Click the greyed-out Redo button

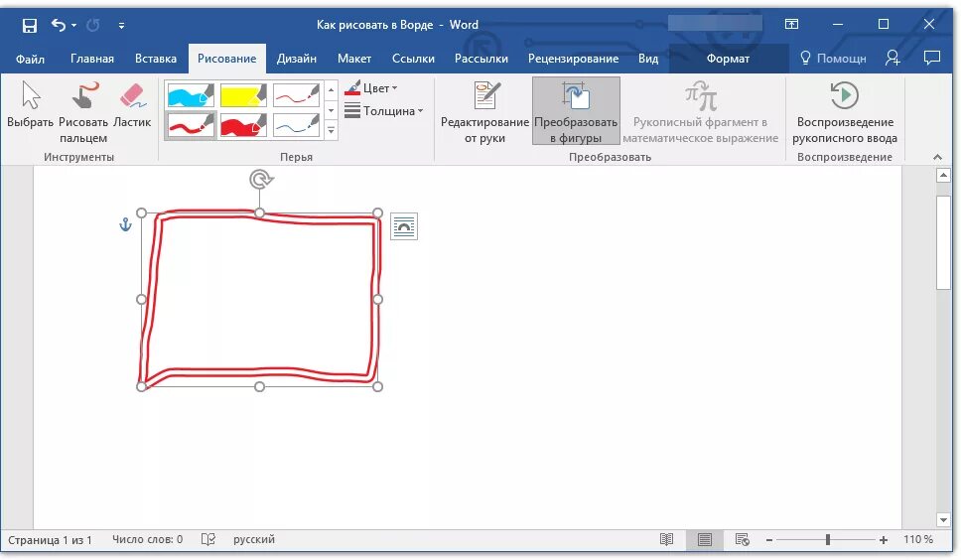coord(93,25)
